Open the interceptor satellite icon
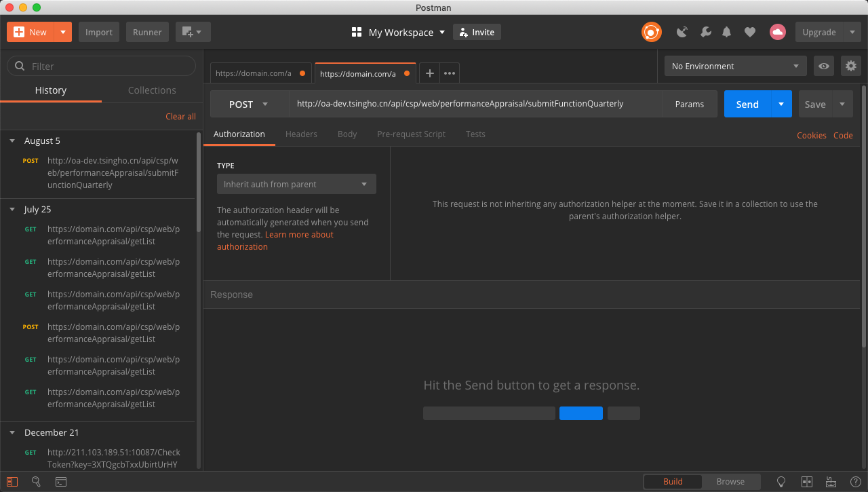 (682, 32)
